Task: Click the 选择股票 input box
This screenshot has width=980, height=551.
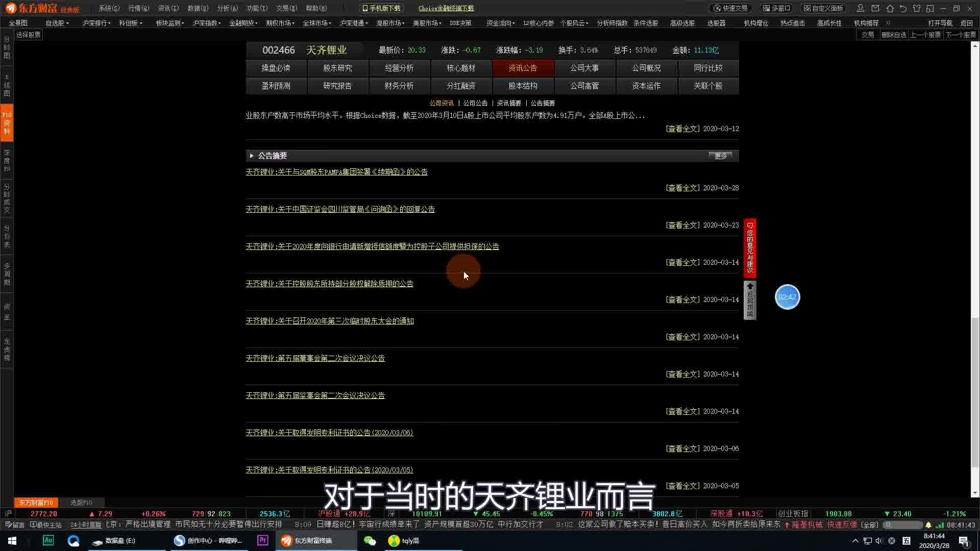Action: click(28, 35)
